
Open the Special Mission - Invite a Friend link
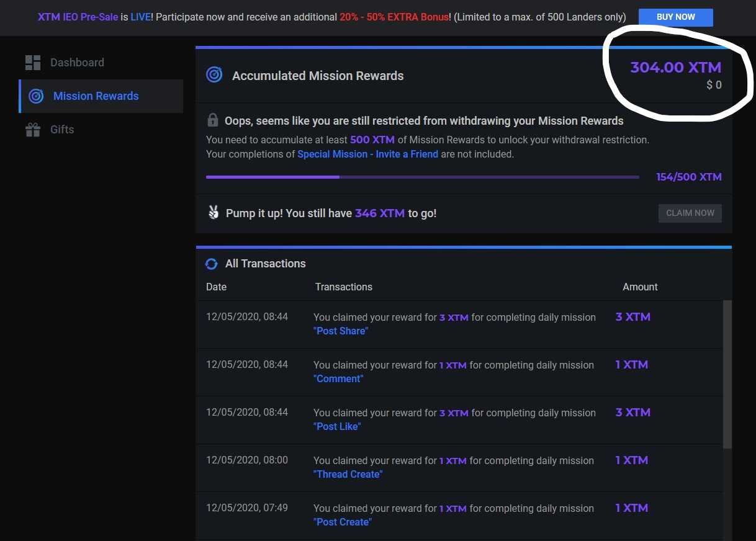367,154
